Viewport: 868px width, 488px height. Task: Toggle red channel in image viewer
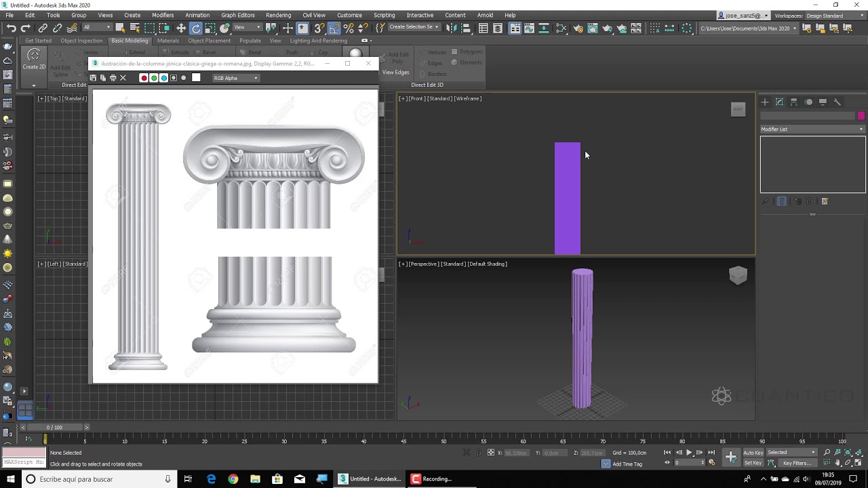(x=144, y=78)
